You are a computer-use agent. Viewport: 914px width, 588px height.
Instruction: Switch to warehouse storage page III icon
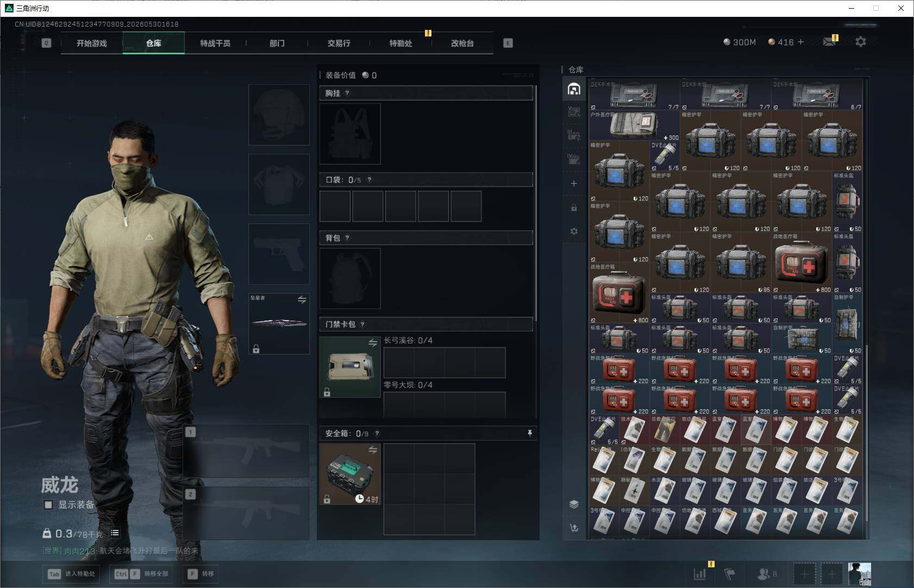click(574, 135)
